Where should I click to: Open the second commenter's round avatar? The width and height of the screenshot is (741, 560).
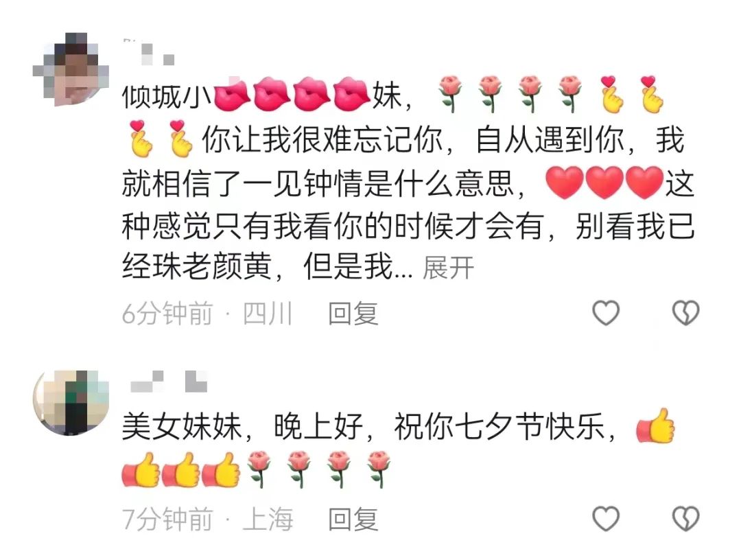71,403
